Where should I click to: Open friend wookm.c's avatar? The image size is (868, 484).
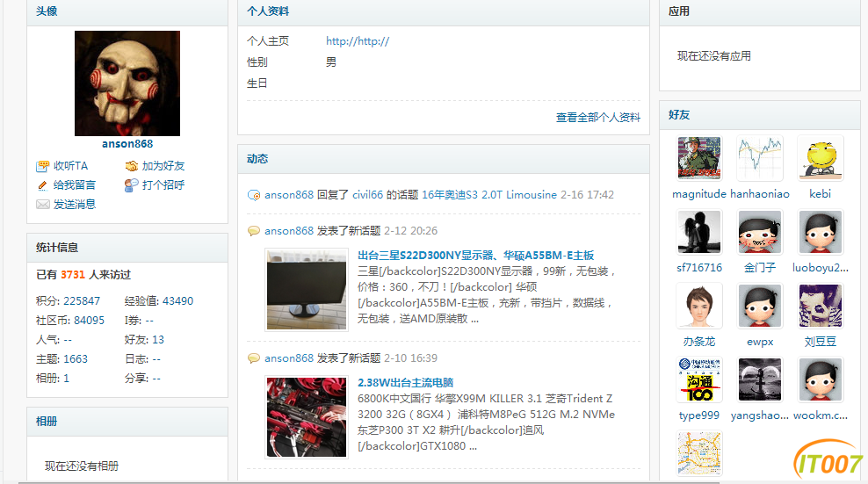(x=821, y=379)
